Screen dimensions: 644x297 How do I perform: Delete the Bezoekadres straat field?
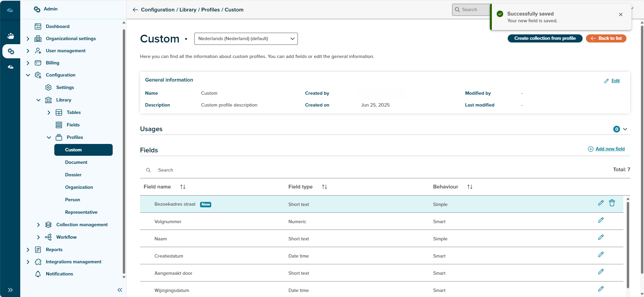(x=612, y=203)
